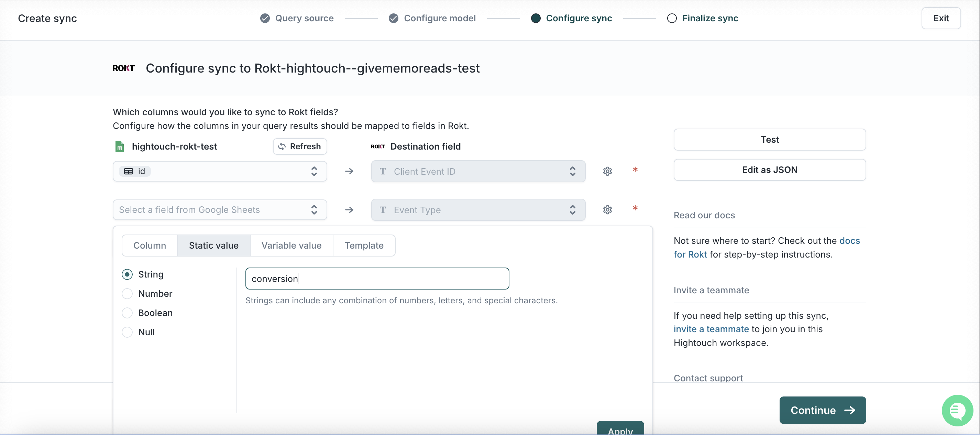Click Query source step checkmark icon
The width and height of the screenshot is (980, 435).
(x=265, y=18)
